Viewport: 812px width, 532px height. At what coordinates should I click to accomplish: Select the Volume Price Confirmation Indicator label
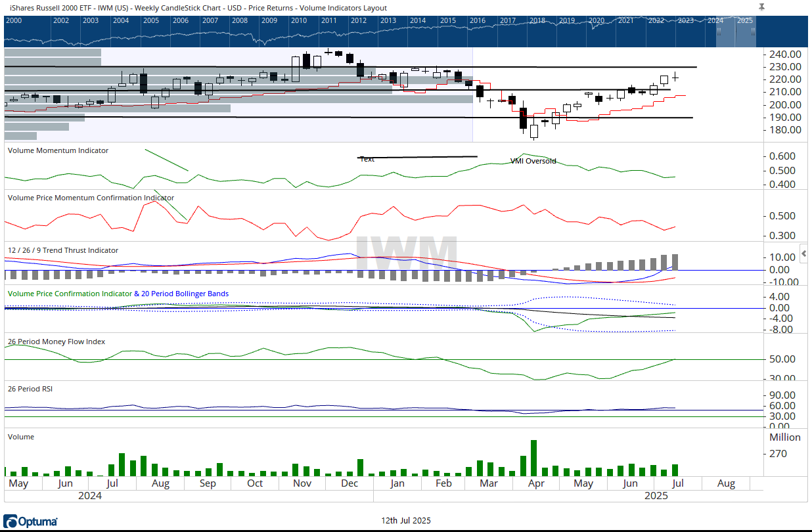(69, 294)
